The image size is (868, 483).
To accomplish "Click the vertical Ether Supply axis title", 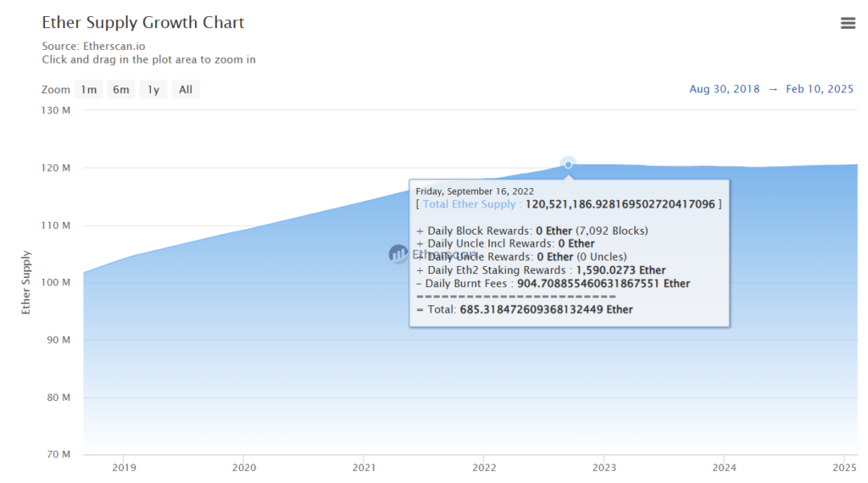I will (26, 282).
